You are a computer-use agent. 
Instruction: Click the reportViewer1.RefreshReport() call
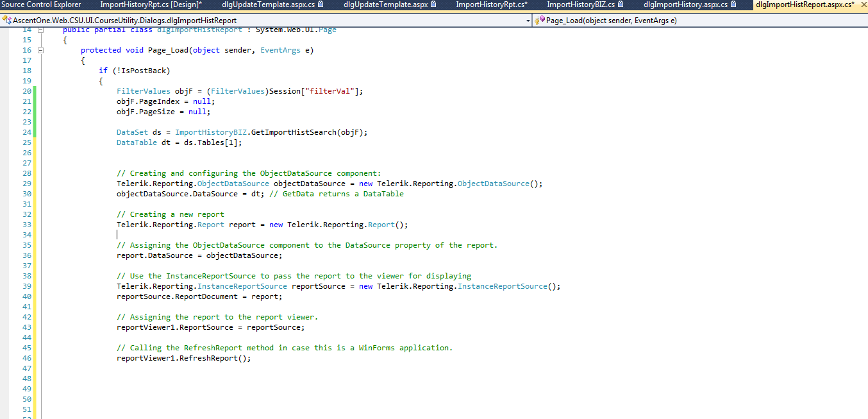click(x=184, y=358)
